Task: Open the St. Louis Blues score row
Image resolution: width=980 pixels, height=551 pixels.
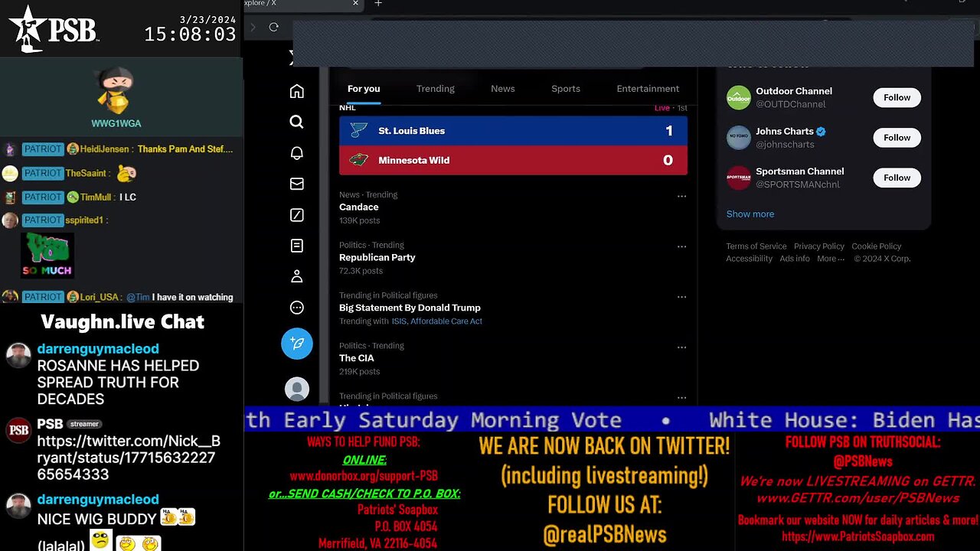Action: point(513,131)
